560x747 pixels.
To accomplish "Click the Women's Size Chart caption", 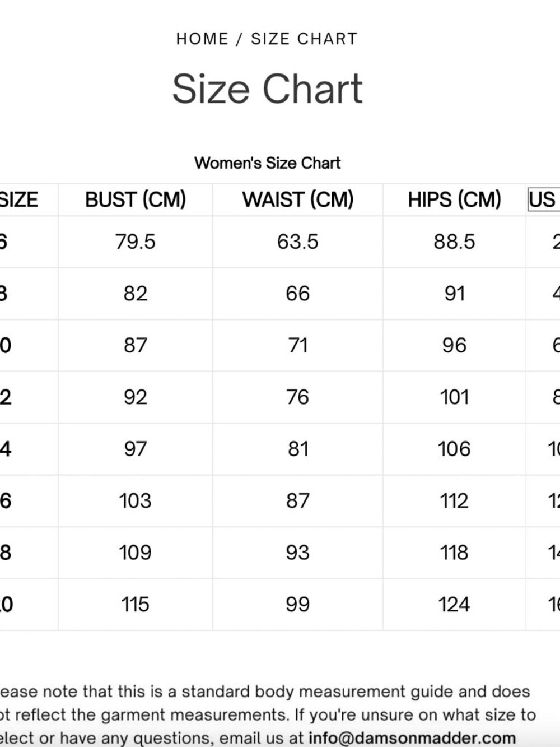I will [x=268, y=163].
